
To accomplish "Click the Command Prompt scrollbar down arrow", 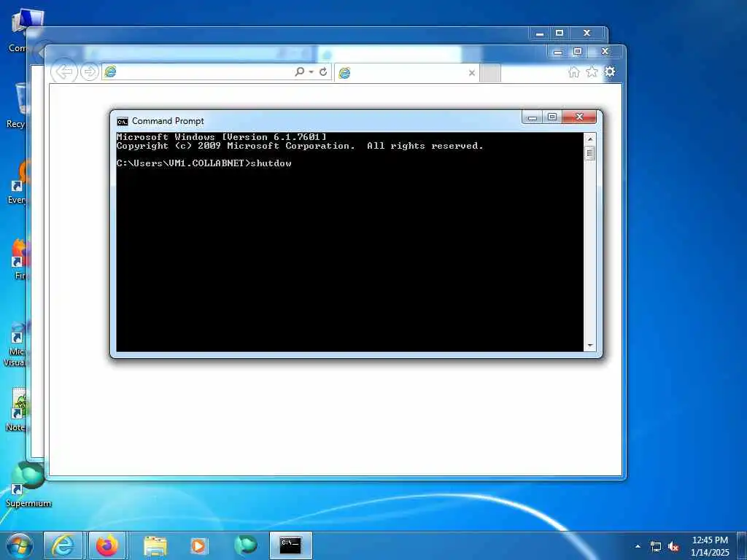I will pos(589,346).
